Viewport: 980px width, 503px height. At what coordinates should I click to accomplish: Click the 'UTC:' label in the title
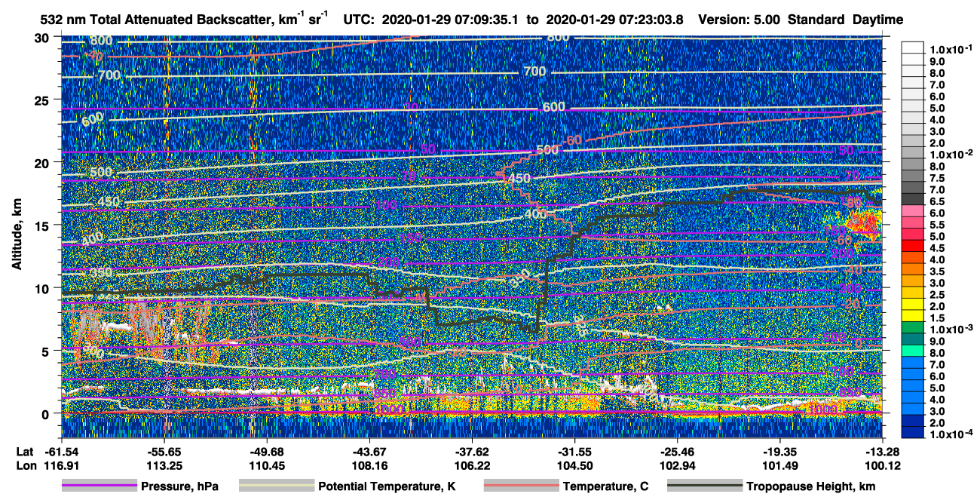point(360,19)
